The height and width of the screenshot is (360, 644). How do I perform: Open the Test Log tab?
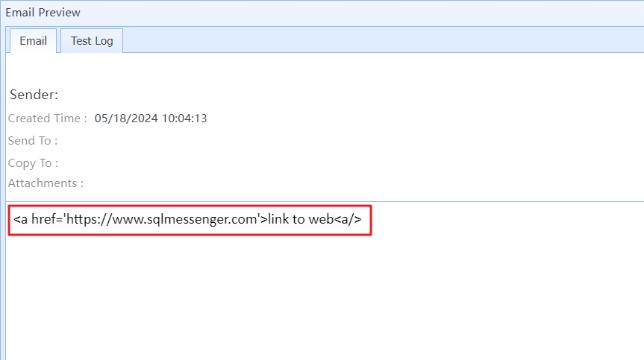click(92, 41)
